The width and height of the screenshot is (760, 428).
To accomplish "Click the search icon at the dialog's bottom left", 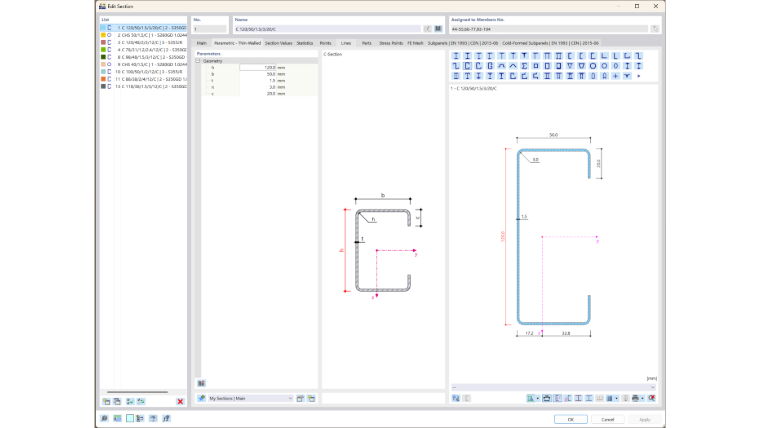I will [x=104, y=418].
